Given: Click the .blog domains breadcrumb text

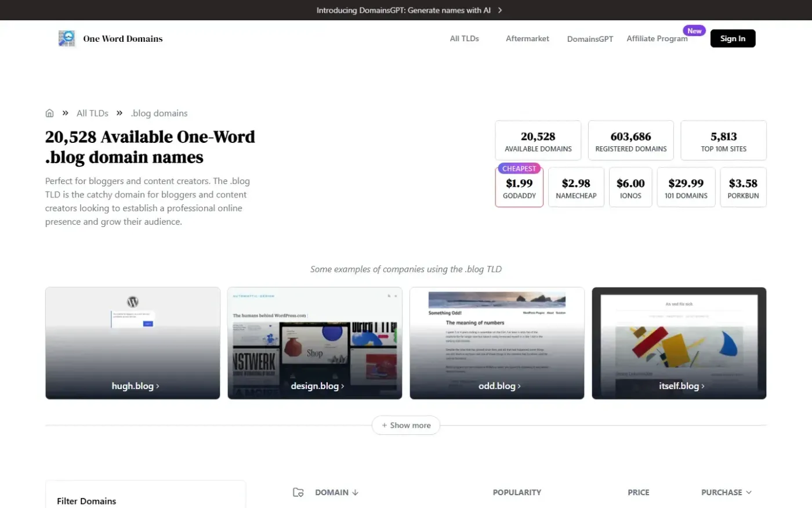Looking at the screenshot, I should tap(159, 113).
